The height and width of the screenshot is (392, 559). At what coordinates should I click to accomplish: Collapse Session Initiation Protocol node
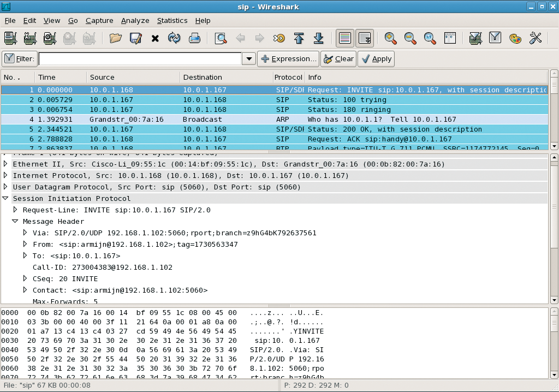(x=5, y=198)
